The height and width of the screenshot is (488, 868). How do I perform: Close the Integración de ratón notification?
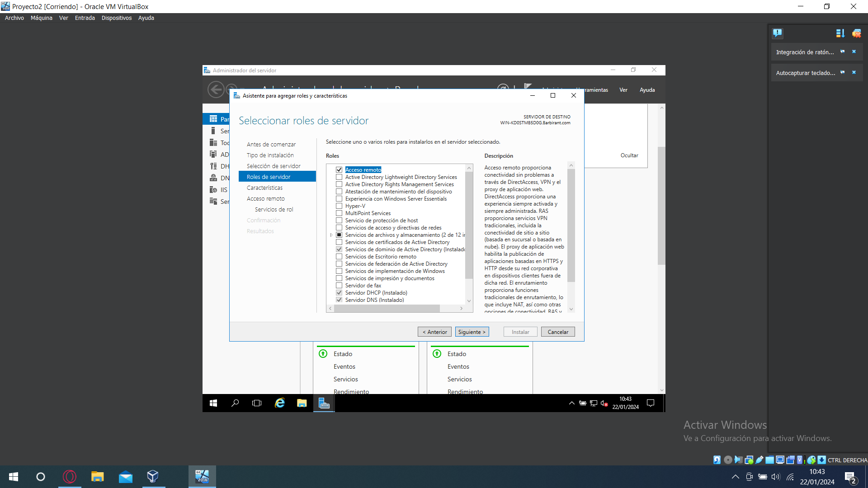coord(854,52)
